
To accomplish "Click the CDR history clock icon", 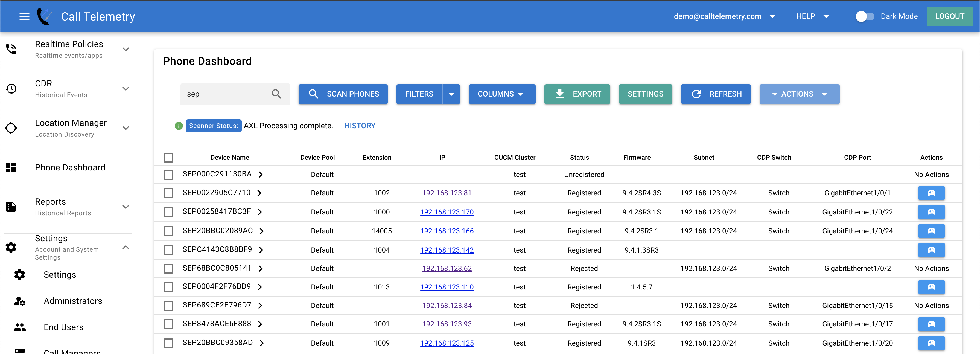I will coord(11,89).
